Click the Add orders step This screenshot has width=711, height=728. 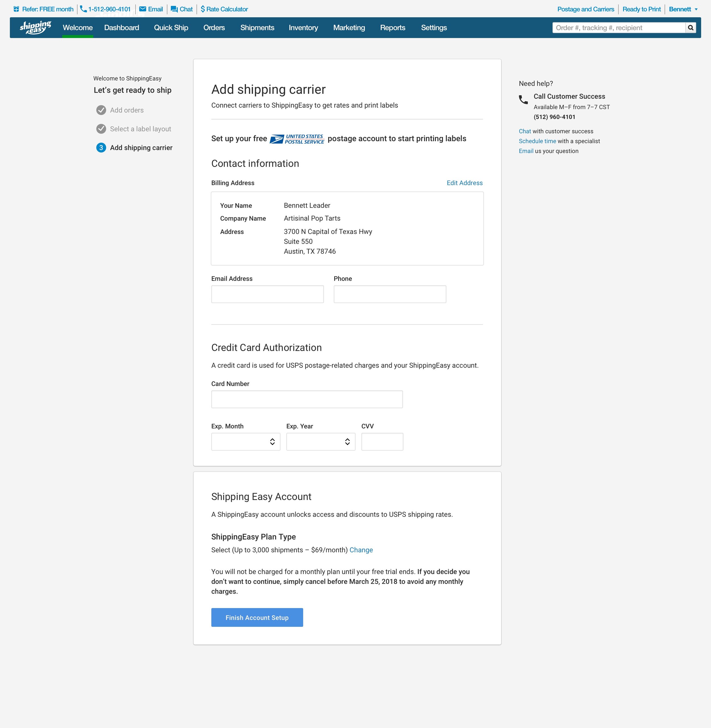[127, 110]
